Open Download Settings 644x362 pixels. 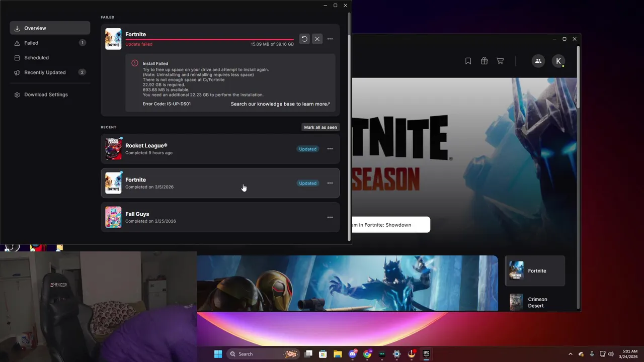pos(50,95)
